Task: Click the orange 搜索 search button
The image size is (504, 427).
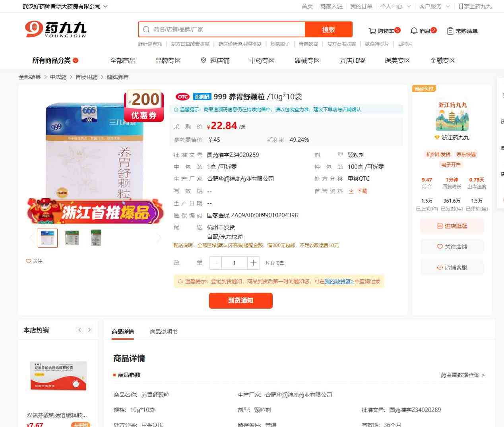Action: click(328, 29)
